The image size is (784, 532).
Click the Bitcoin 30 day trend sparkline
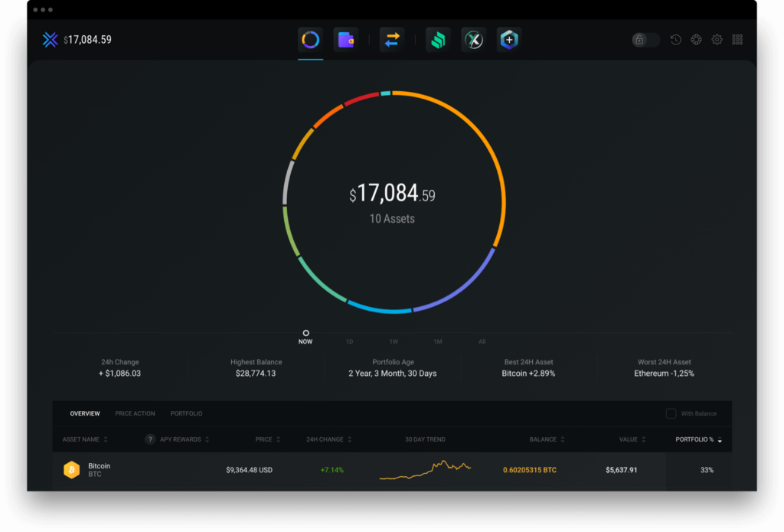click(425, 469)
